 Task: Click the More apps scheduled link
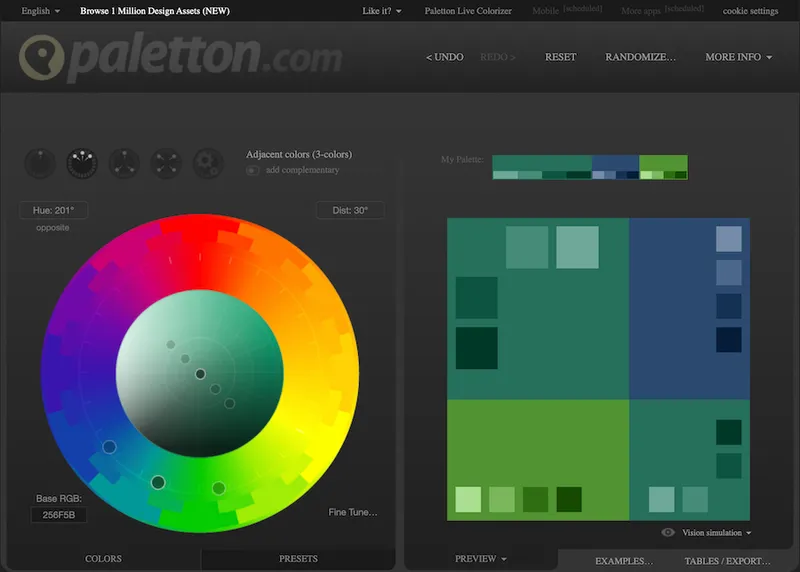pos(662,10)
